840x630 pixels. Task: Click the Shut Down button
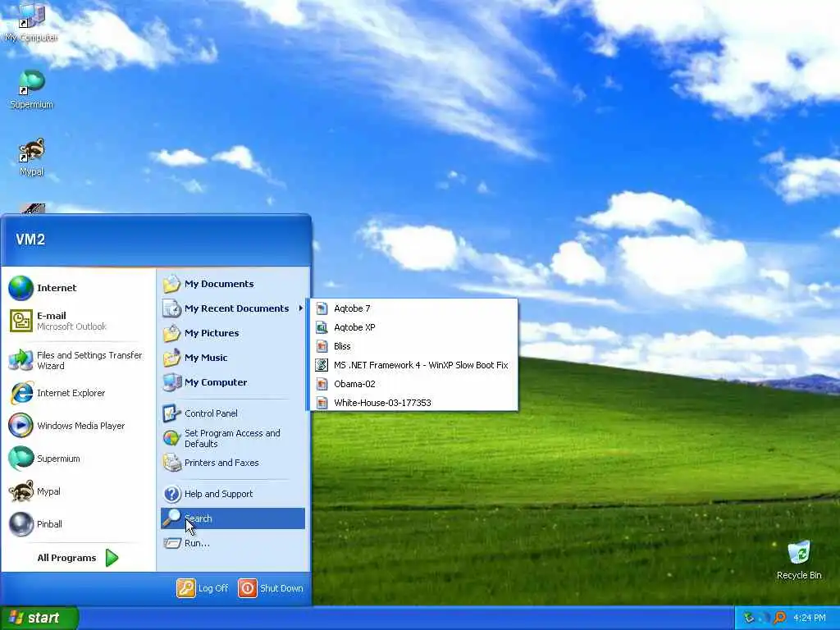(x=271, y=588)
